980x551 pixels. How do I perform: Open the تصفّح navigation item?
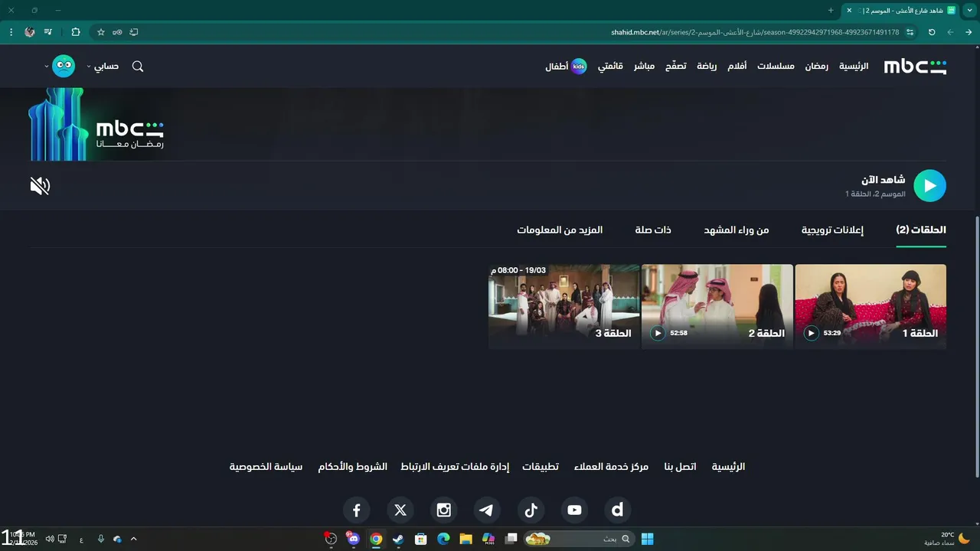click(675, 67)
